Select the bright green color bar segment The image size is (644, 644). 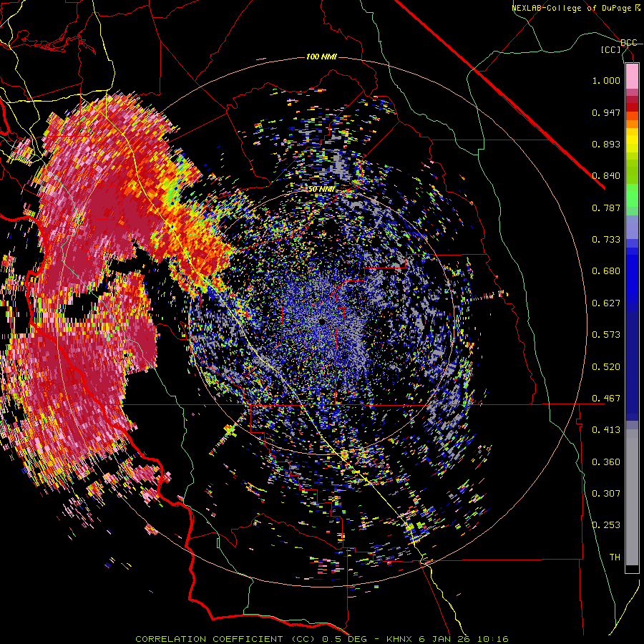[x=632, y=195]
